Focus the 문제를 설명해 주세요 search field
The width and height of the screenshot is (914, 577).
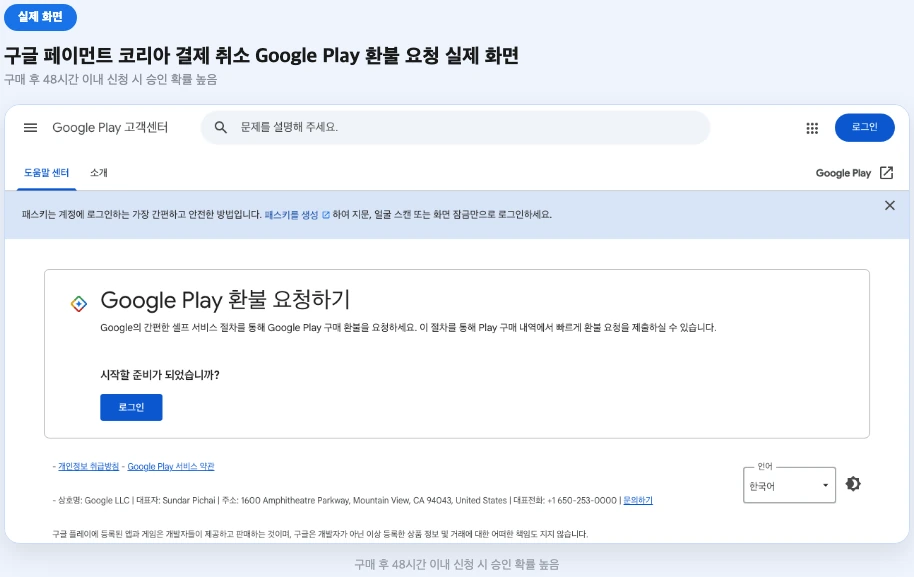click(x=455, y=127)
